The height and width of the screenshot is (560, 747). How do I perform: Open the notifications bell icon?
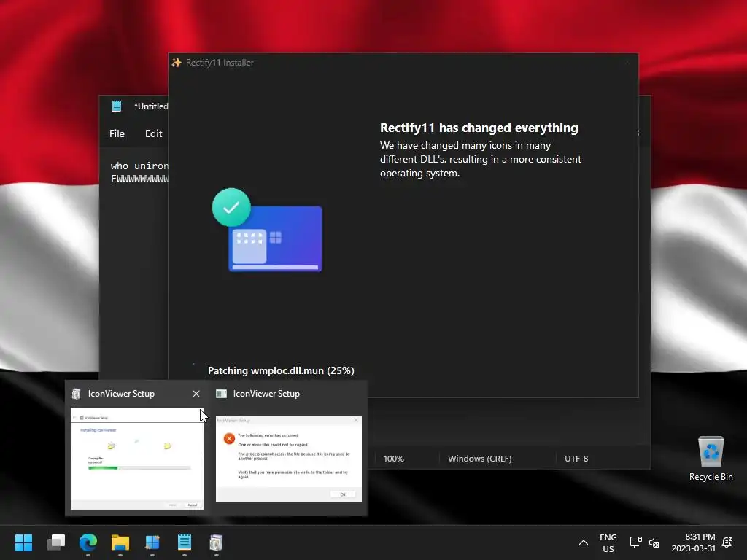tap(727, 542)
